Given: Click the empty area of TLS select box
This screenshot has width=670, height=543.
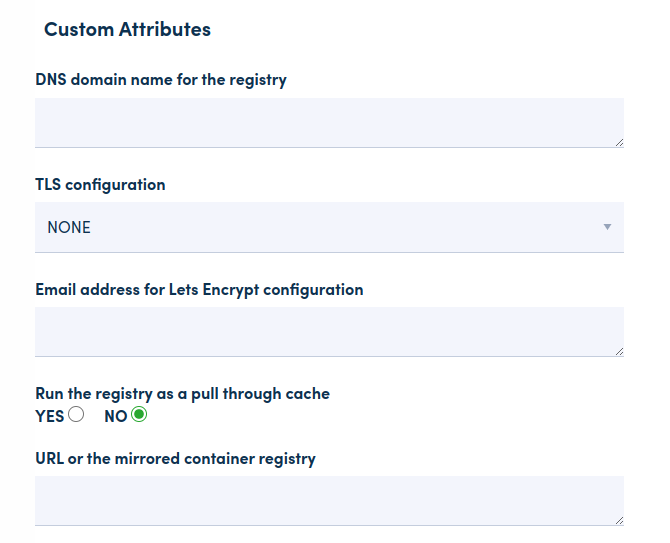Looking at the screenshot, I should [350, 227].
